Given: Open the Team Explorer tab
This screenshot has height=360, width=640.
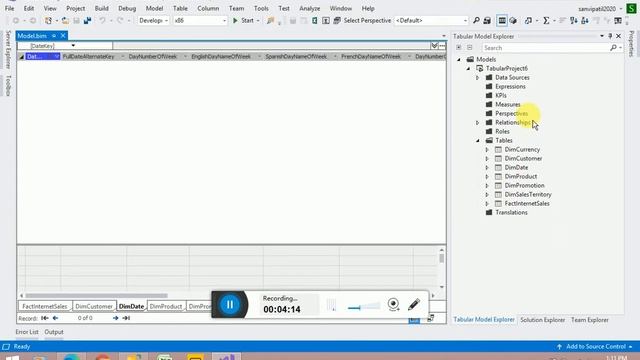Looking at the screenshot, I should click(590, 320).
